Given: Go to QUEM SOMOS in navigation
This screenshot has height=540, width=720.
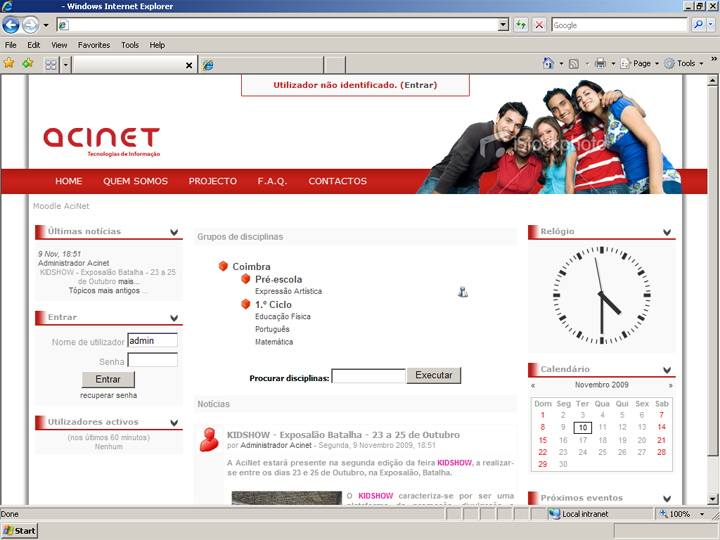Looking at the screenshot, I should click(135, 181).
